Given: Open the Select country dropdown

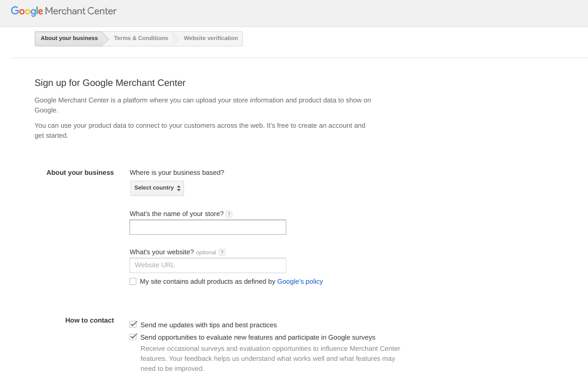Looking at the screenshot, I should [x=157, y=188].
